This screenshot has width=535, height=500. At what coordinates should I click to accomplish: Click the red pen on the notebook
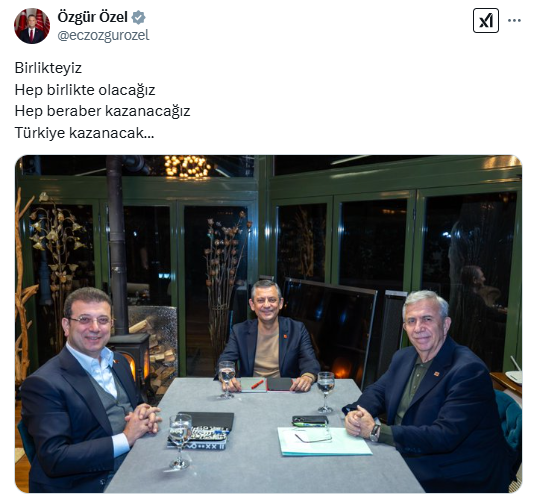pyautogui.click(x=257, y=384)
